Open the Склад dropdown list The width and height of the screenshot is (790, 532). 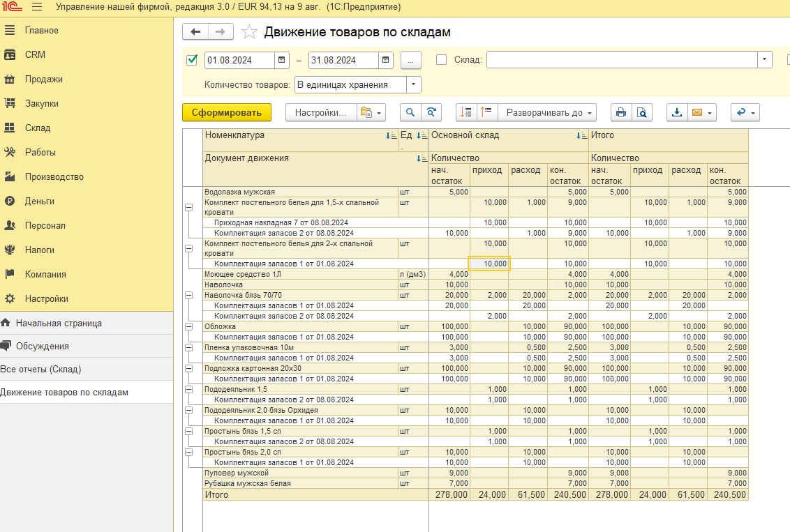[x=764, y=60]
